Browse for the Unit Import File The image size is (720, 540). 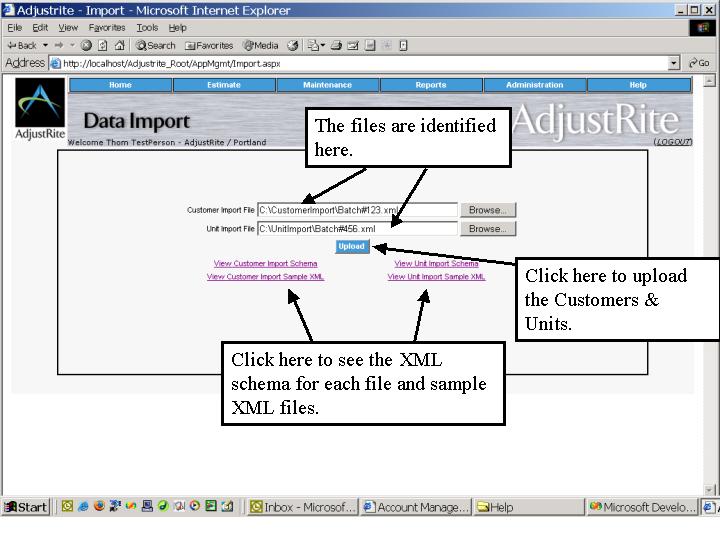[x=488, y=229]
